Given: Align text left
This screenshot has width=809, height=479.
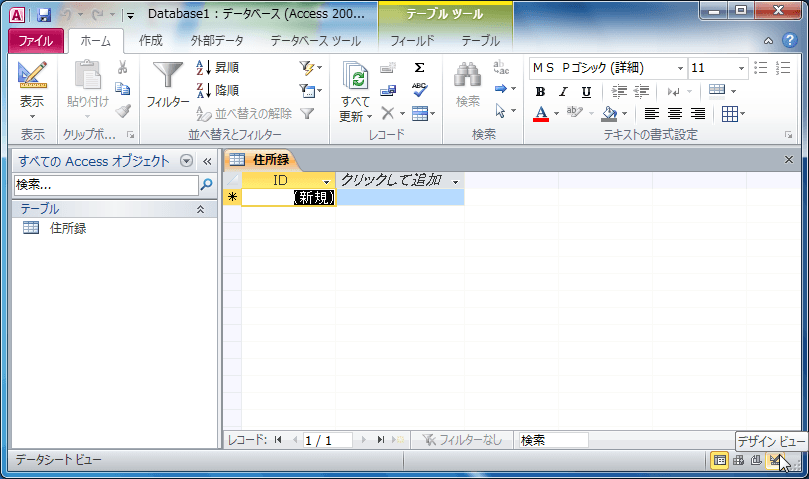Looking at the screenshot, I should tap(652, 113).
